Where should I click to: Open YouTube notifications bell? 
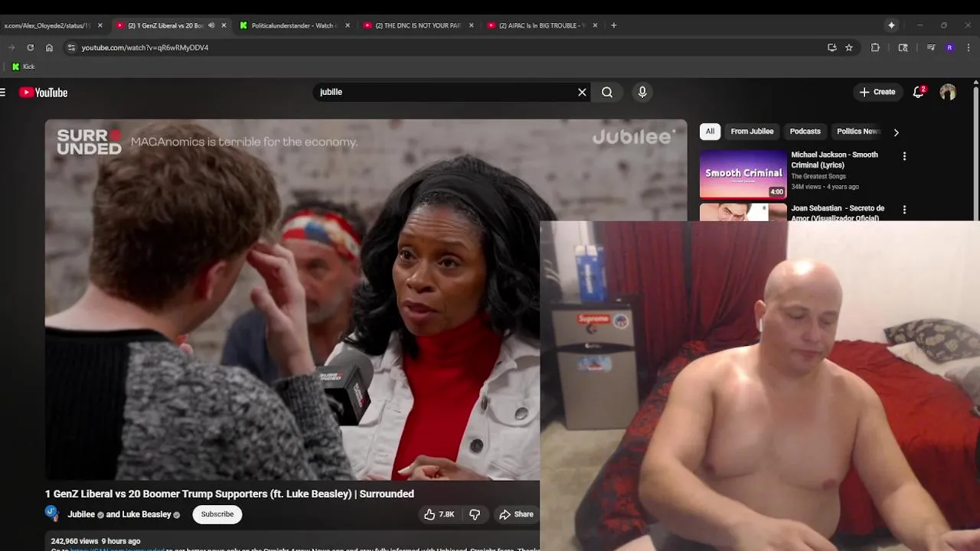pos(919,92)
